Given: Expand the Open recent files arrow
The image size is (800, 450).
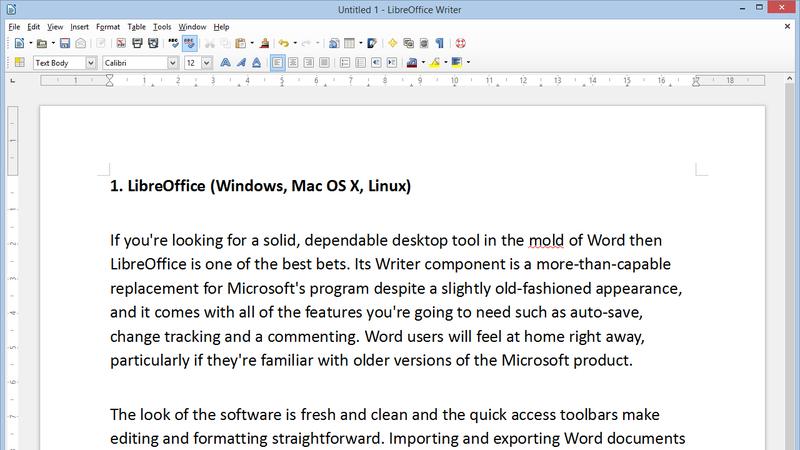Looking at the screenshot, I should point(53,44).
